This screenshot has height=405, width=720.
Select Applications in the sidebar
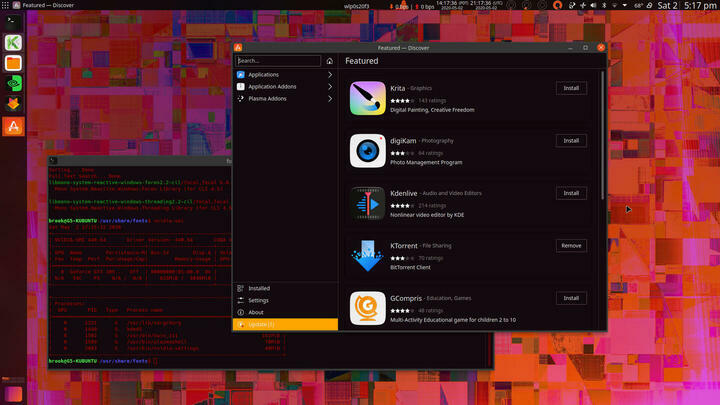[285, 74]
